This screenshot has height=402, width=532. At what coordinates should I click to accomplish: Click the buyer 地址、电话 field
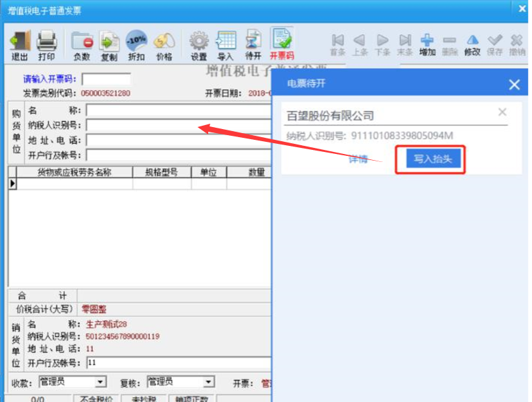[179, 140]
